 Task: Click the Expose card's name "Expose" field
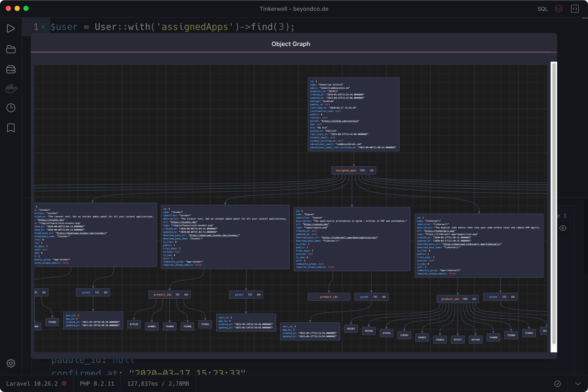[x=305, y=214]
